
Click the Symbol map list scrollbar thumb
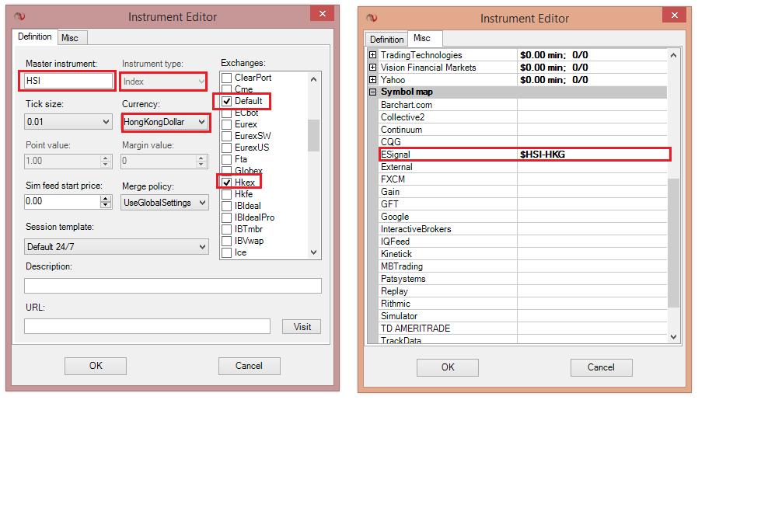click(x=673, y=242)
